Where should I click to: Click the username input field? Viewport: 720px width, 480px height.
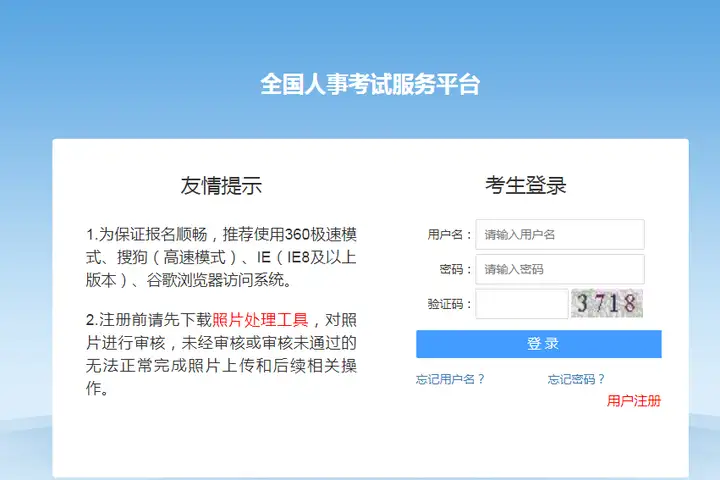pos(560,235)
